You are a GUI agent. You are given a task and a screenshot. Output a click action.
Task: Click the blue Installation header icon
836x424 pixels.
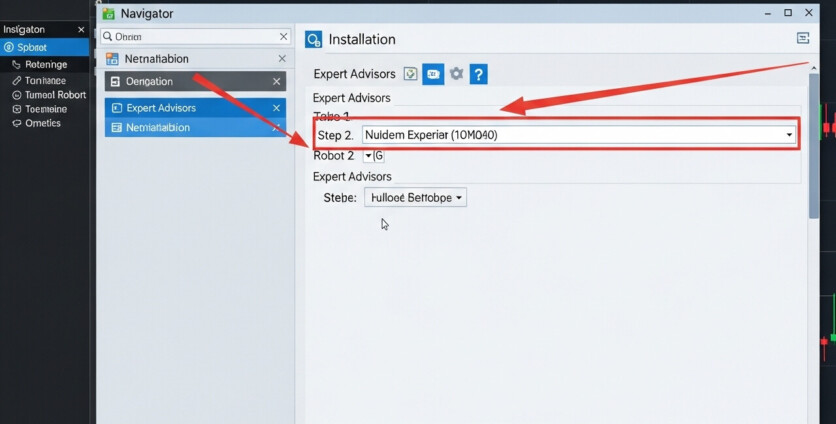pyautogui.click(x=314, y=39)
